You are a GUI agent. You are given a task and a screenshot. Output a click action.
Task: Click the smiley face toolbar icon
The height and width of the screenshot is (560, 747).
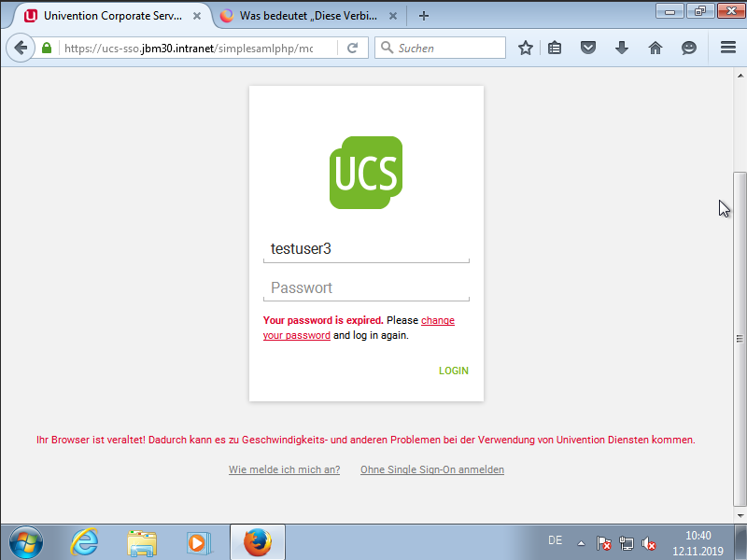(x=689, y=48)
